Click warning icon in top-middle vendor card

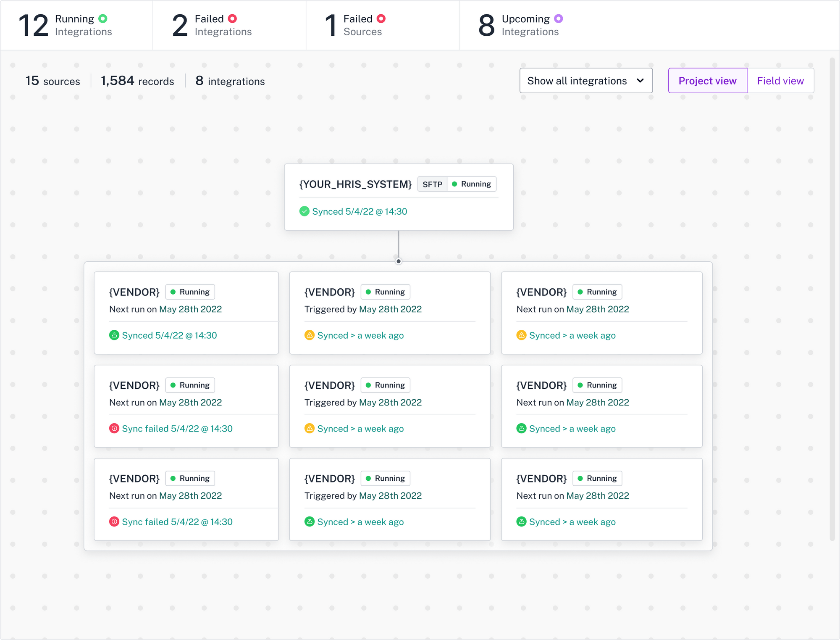pyautogui.click(x=309, y=335)
